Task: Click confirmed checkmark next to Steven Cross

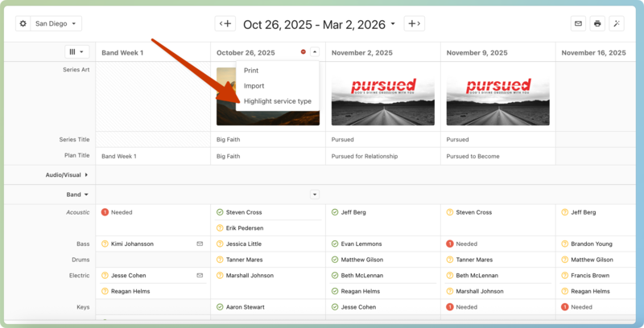Action: [220, 212]
